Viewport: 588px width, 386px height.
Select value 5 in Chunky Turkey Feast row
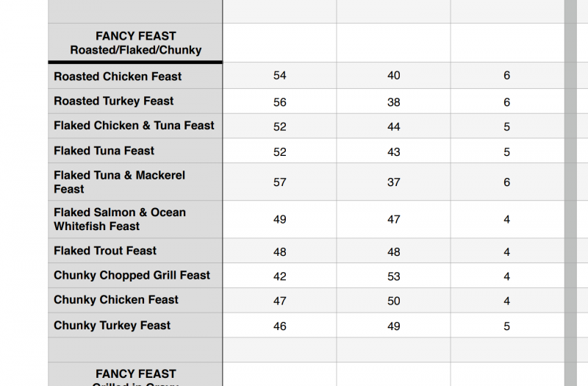coord(507,326)
